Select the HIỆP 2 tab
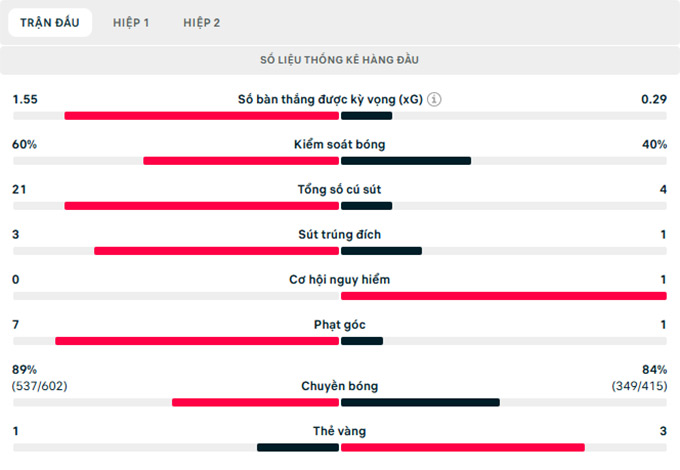Viewport: 680px width, 470px height. (202, 22)
